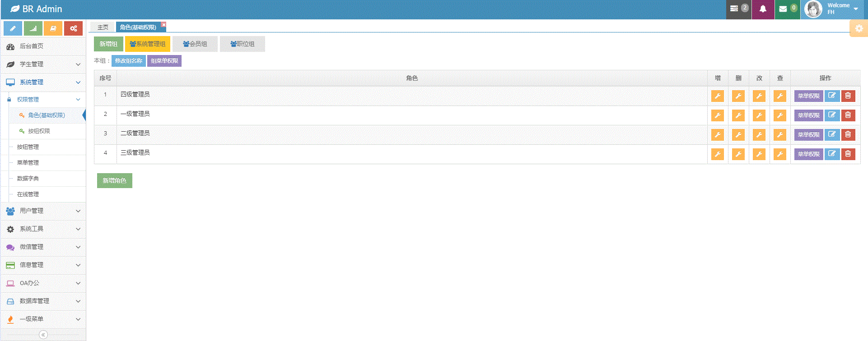Click the green chart shortcut icon
The width and height of the screenshot is (868, 341).
click(33, 28)
